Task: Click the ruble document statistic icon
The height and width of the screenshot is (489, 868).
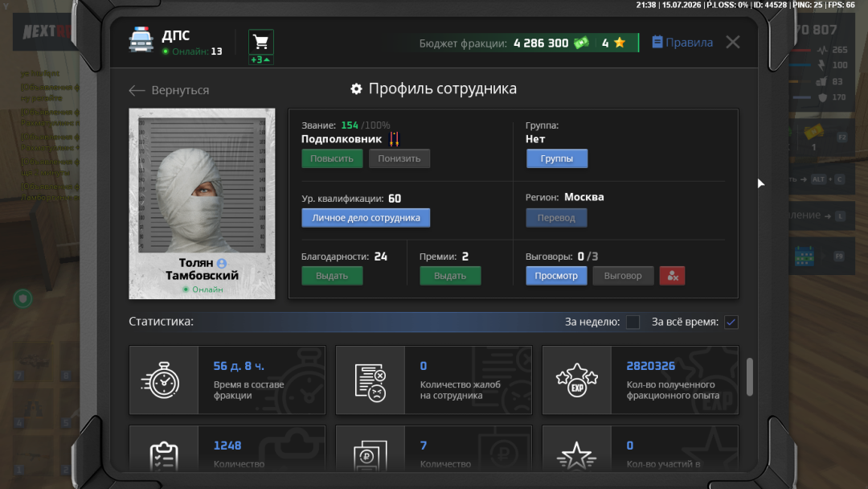Action: [x=371, y=456]
